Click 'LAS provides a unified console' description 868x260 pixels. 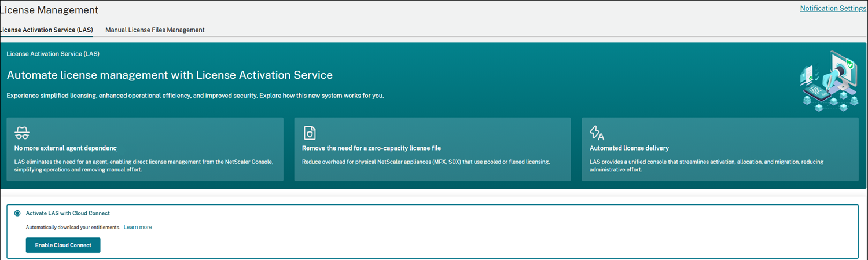[706, 166]
